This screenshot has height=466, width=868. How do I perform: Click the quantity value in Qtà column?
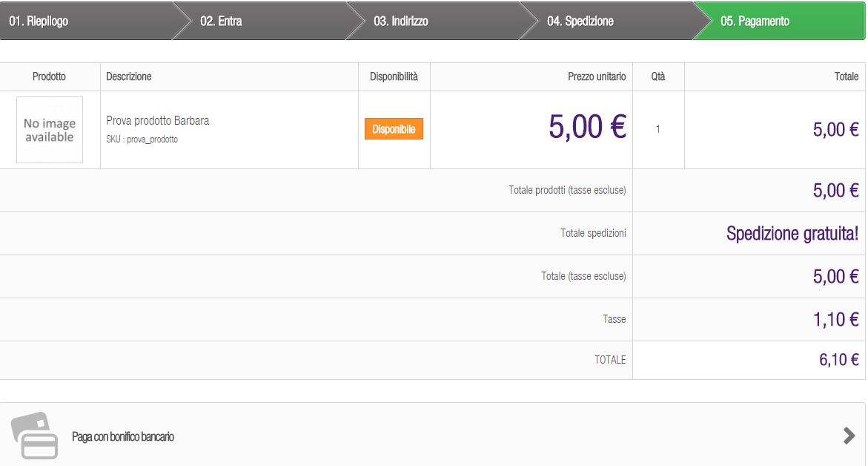click(x=657, y=129)
